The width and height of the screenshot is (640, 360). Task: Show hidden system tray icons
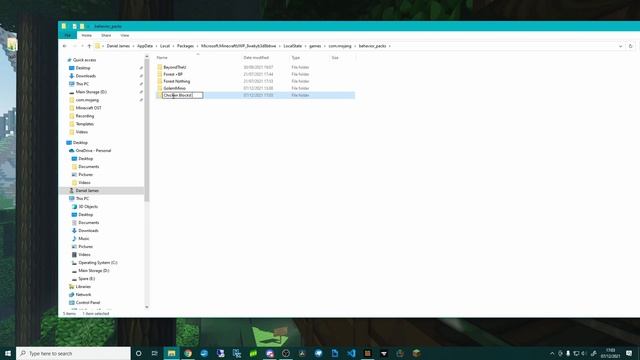[552, 353]
